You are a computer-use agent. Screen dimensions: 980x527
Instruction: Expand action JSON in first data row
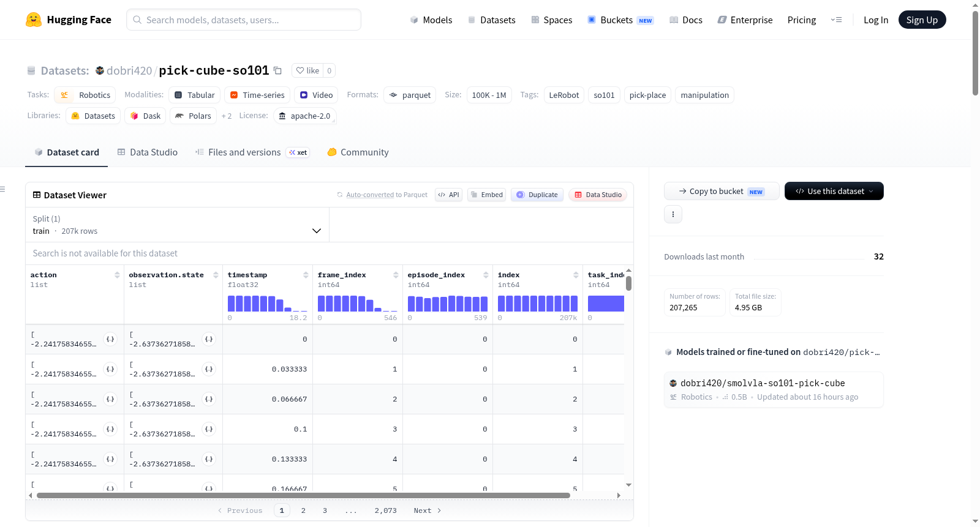tap(110, 339)
